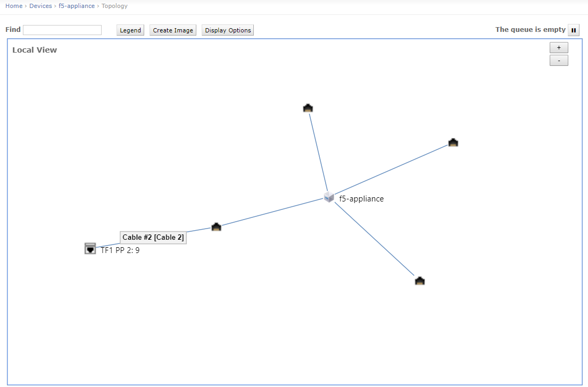Select the TF1 PP 2: 9 text label
The height and width of the screenshot is (387, 588).
pos(120,250)
